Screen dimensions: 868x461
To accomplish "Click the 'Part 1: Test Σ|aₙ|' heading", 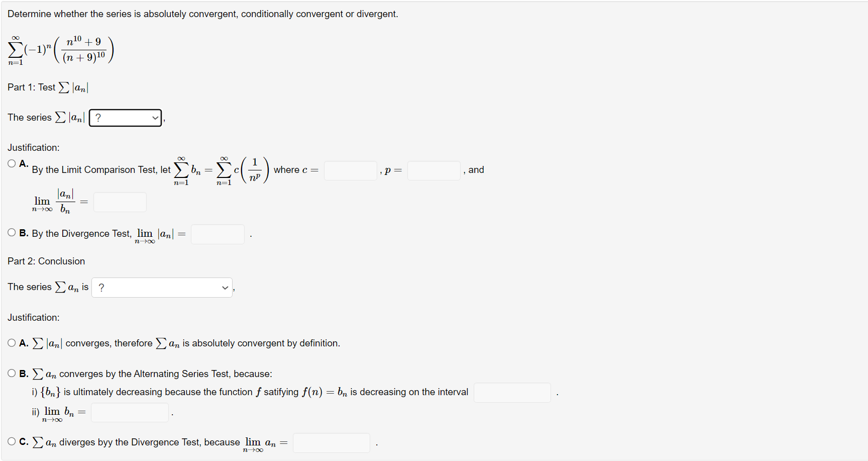I will [48, 86].
